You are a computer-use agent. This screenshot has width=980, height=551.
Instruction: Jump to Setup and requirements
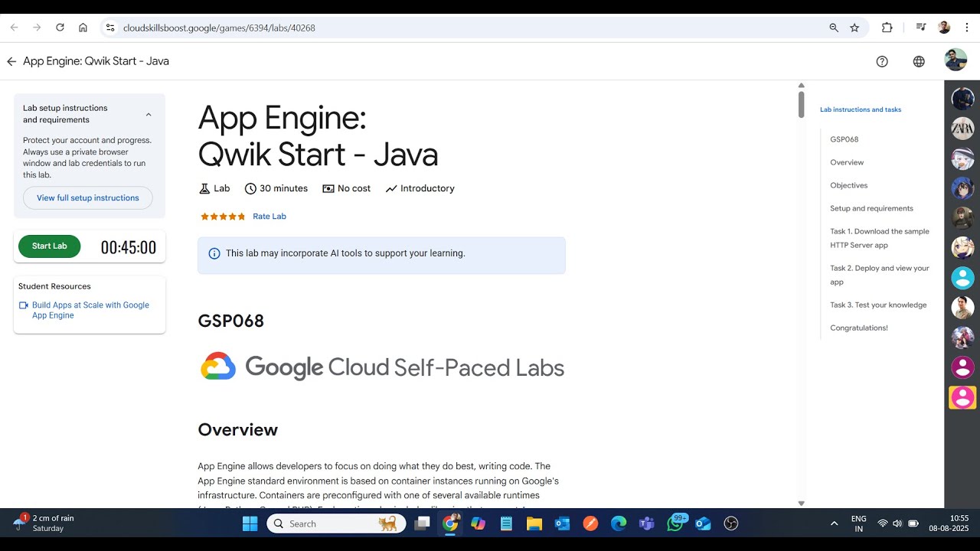tap(871, 208)
